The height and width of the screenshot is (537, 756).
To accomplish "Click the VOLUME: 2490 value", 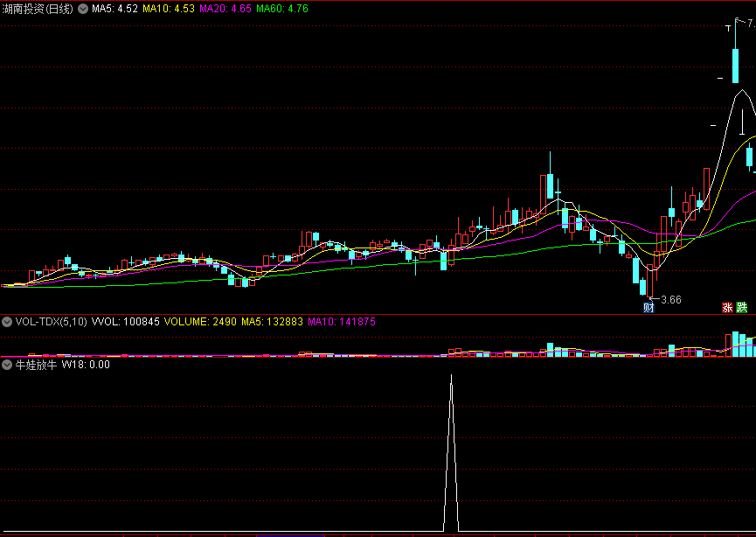I will pos(200,322).
